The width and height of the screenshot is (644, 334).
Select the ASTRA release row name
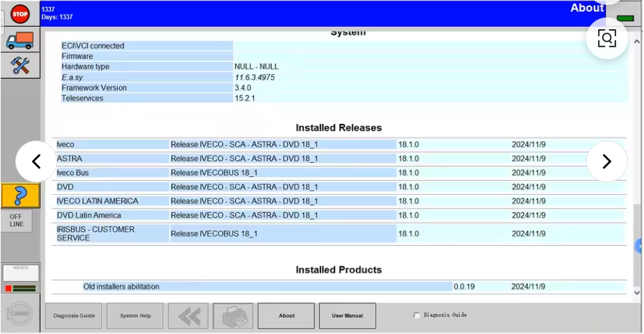(70, 159)
